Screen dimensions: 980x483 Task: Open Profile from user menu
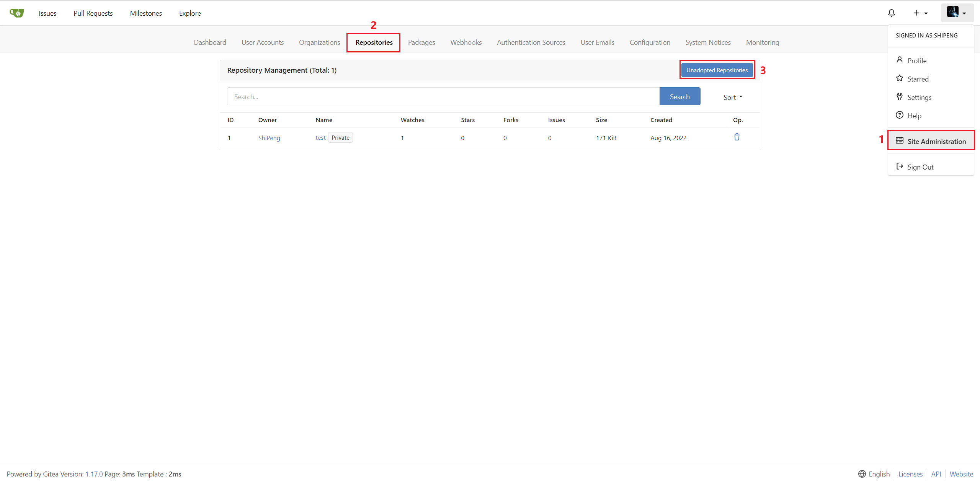pyautogui.click(x=916, y=60)
